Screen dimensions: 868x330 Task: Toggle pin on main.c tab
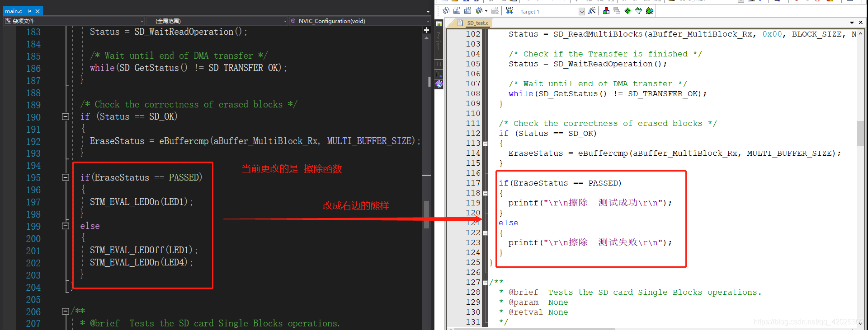click(x=29, y=11)
